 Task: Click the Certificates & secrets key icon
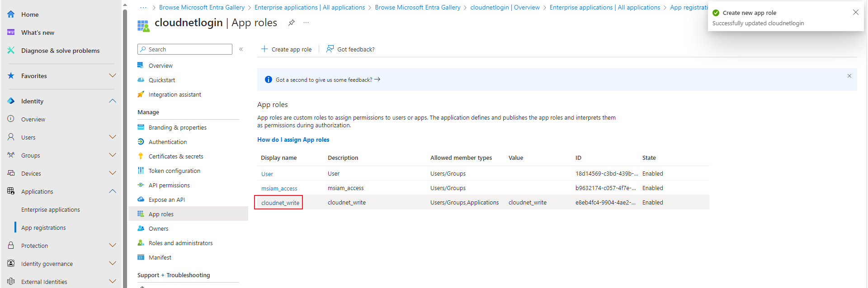[141, 156]
